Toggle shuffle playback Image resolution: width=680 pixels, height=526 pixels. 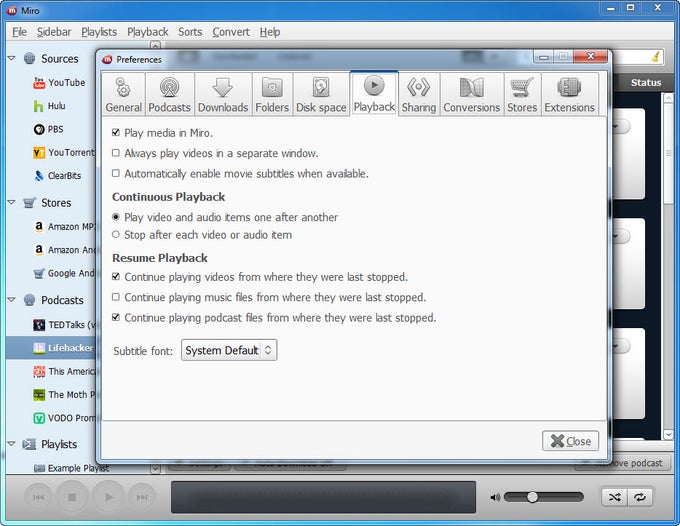pyautogui.click(x=615, y=497)
